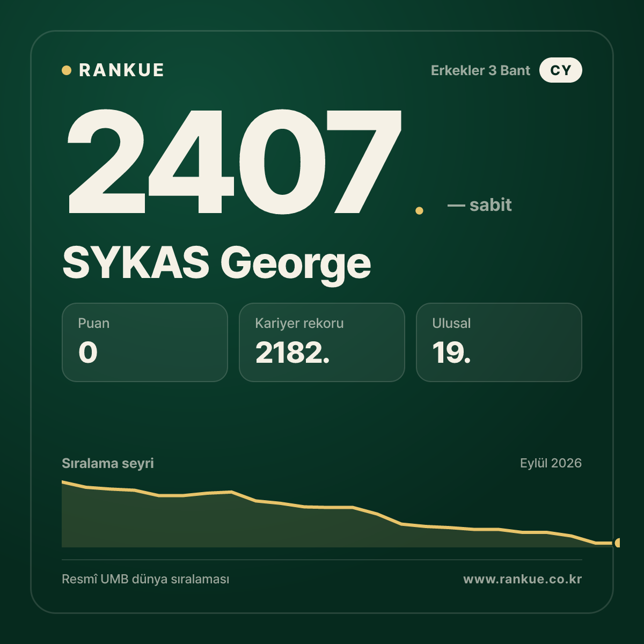Click the Sıralama seyri chart heading

tap(108, 463)
